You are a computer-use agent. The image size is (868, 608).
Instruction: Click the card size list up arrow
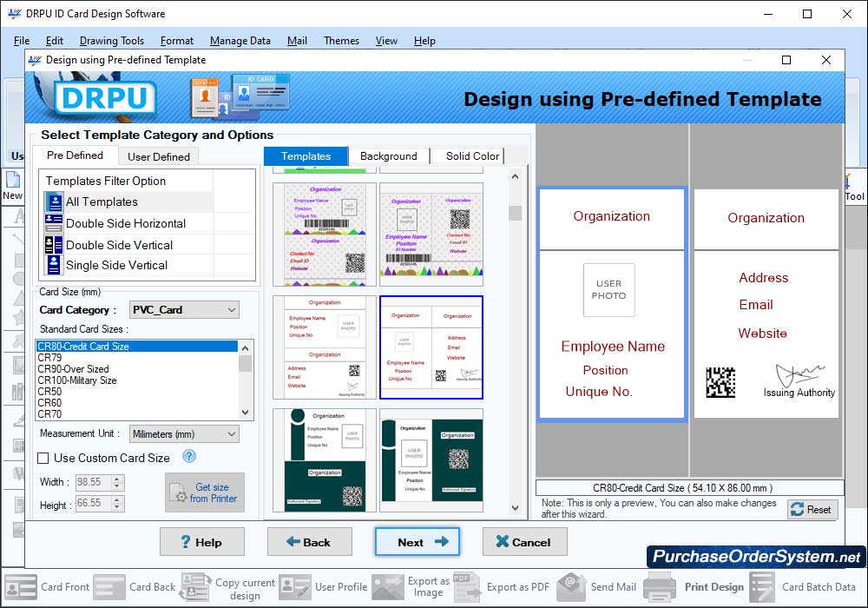pyautogui.click(x=246, y=347)
